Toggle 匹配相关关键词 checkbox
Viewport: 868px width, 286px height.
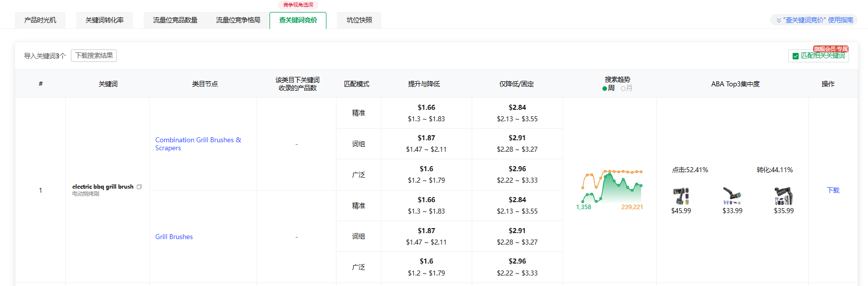(x=796, y=56)
